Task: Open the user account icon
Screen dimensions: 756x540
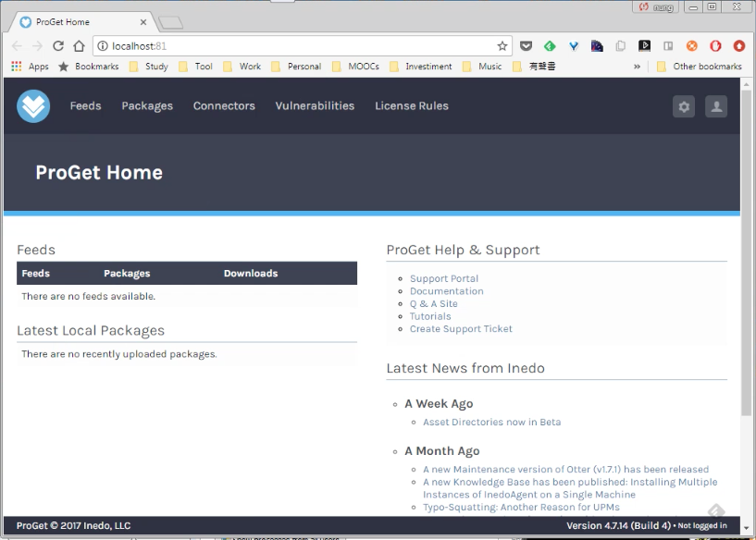Action: tap(716, 106)
